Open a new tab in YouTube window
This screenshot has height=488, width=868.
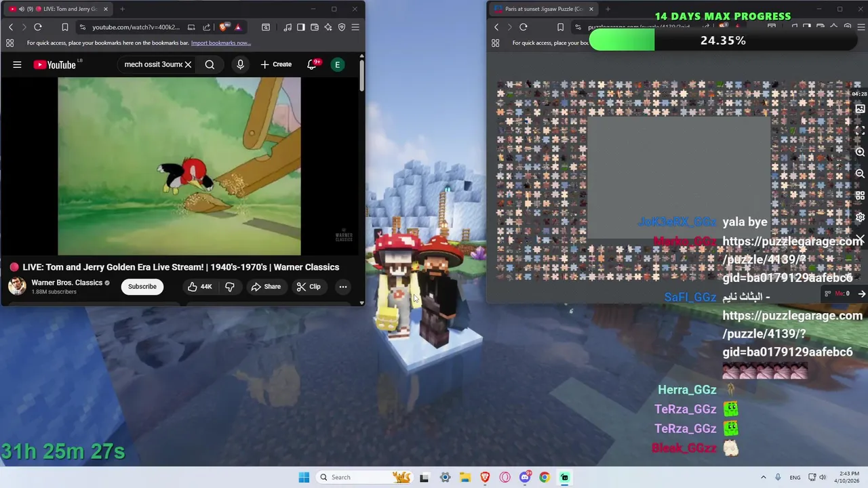[122, 9]
